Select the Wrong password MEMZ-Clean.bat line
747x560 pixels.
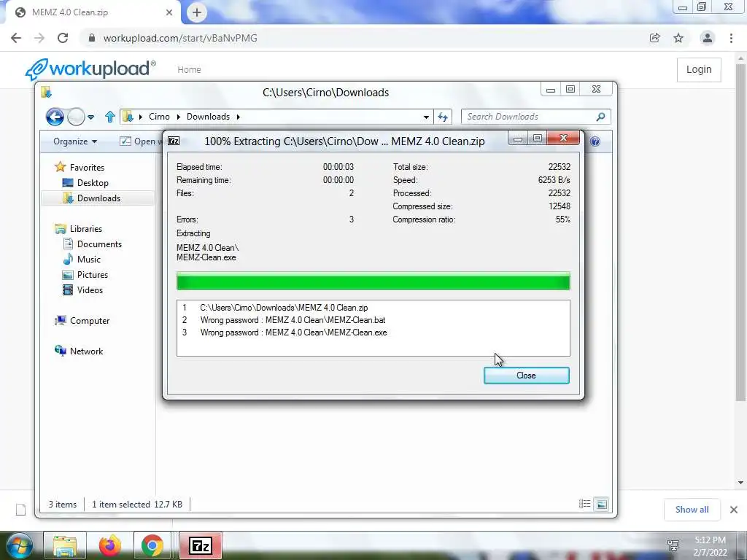(x=373, y=320)
